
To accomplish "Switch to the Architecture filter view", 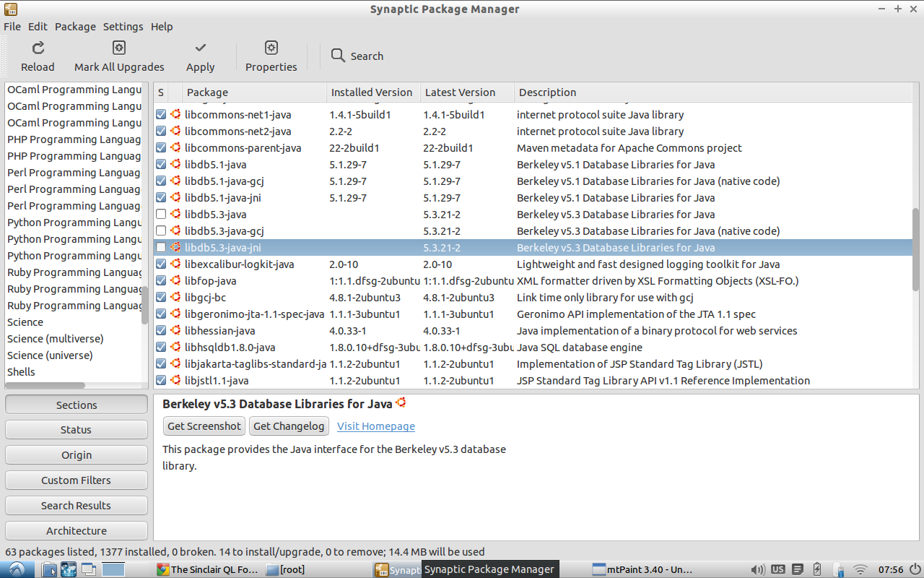I will click(77, 530).
